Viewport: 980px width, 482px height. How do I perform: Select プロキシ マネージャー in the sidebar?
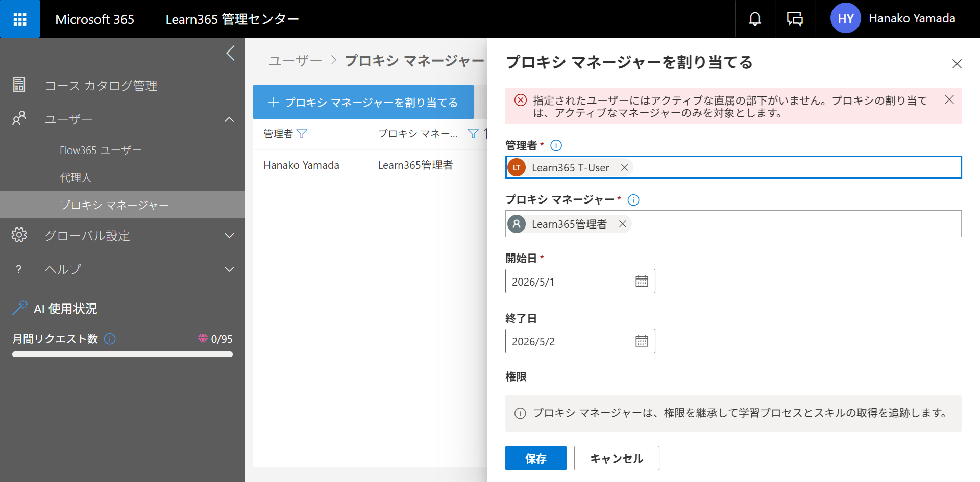pos(122,205)
